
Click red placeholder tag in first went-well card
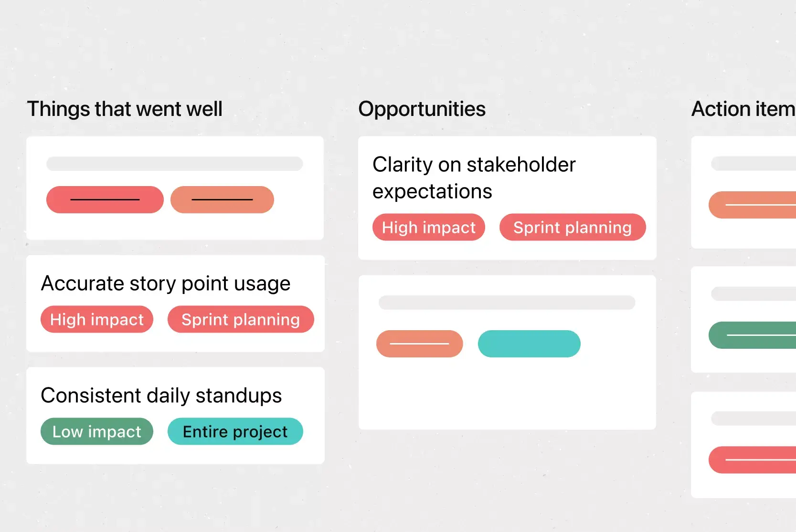[x=105, y=199]
